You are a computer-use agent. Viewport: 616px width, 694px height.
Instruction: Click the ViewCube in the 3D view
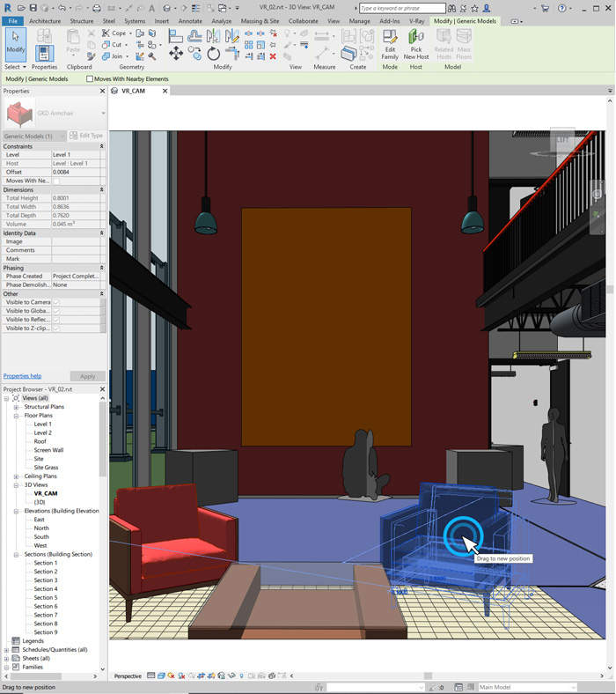coord(562,139)
